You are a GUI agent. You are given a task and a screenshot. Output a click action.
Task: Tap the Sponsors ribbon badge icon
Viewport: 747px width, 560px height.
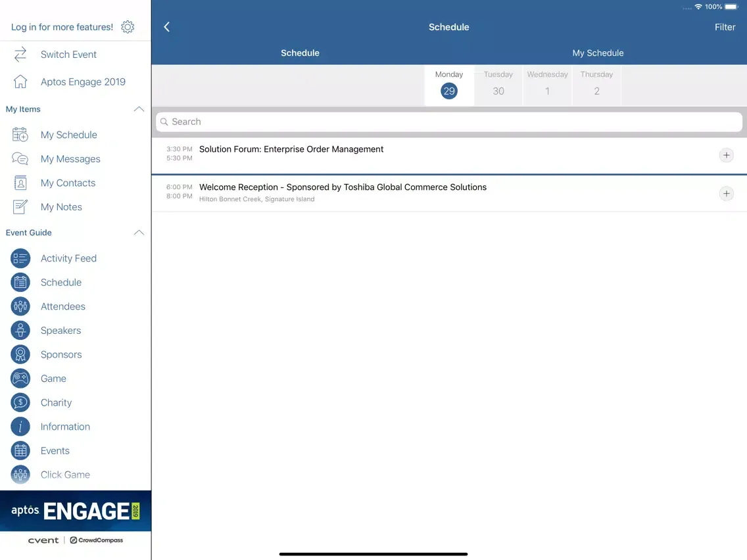20,354
